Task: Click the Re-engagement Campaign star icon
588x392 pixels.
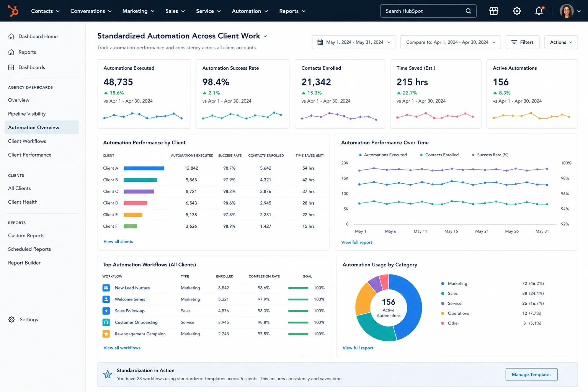Action: (x=106, y=334)
